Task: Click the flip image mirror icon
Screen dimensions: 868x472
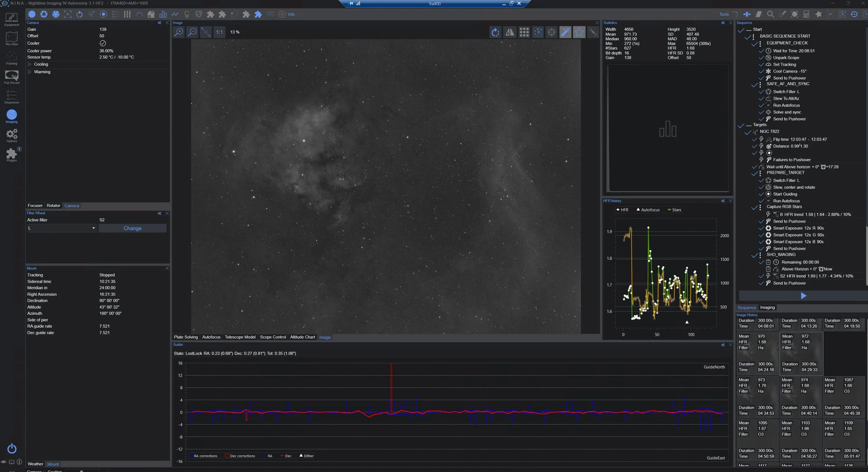Action: (x=509, y=32)
